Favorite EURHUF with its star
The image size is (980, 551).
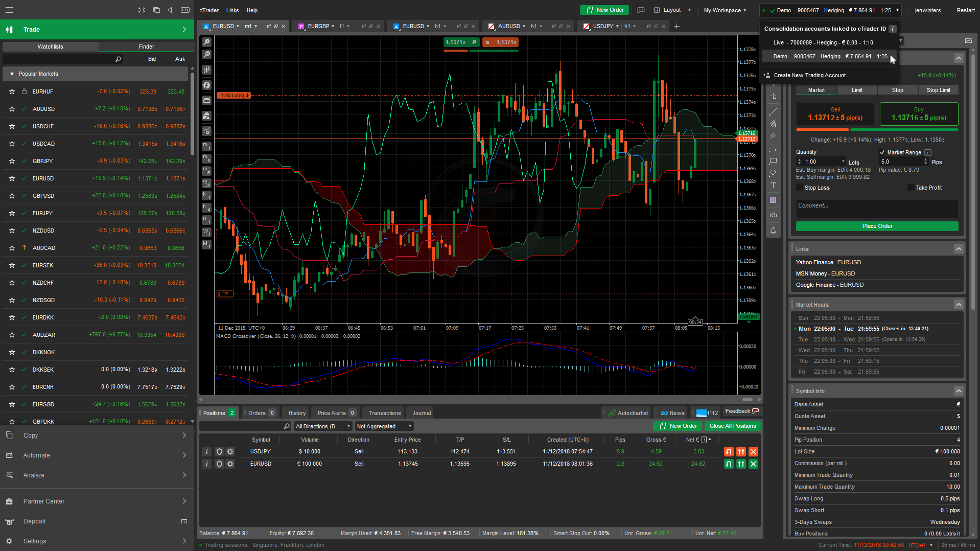tap(12, 91)
